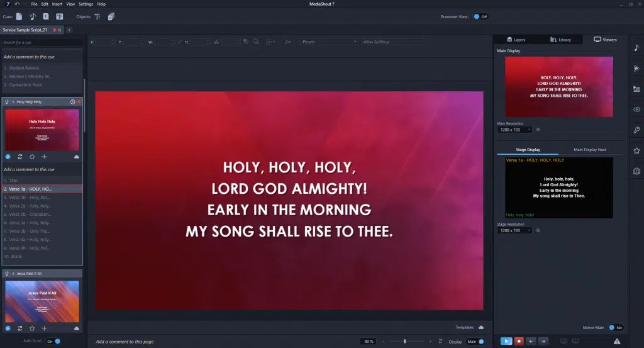The height and width of the screenshot is (348, 644).
Task: Open the sidebar music note panel
Action: coord(636,48)
